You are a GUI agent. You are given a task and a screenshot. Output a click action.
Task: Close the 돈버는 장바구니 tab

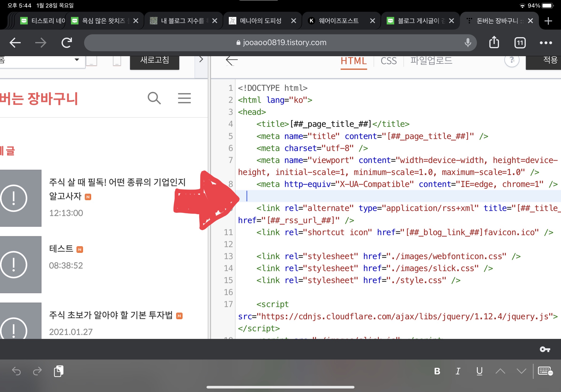coord(530,21)
